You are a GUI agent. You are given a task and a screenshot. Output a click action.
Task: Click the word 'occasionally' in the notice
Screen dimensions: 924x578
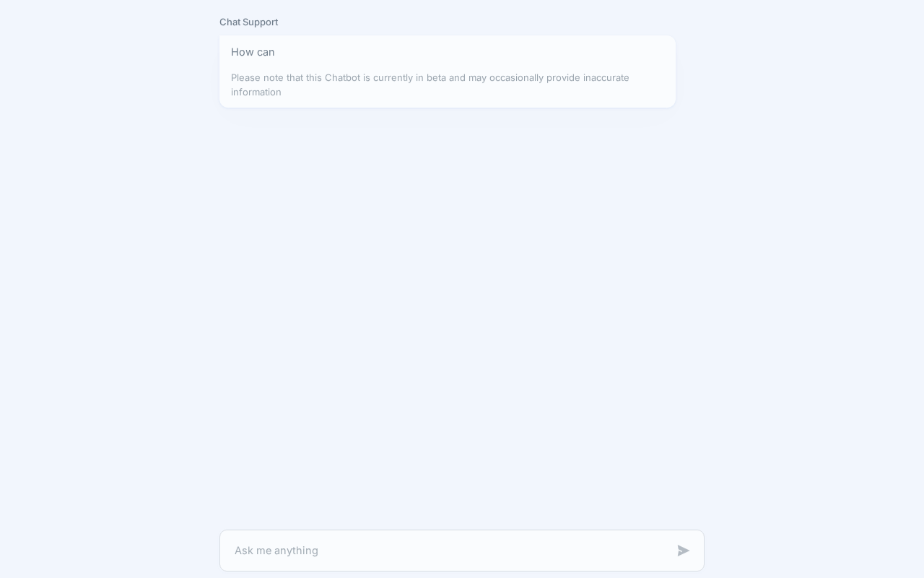516,78
